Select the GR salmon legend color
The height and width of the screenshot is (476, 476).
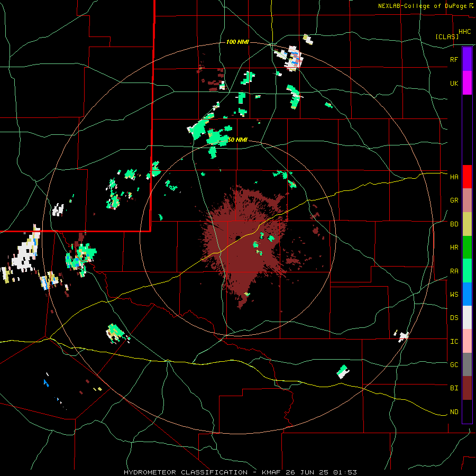(467, 200)
